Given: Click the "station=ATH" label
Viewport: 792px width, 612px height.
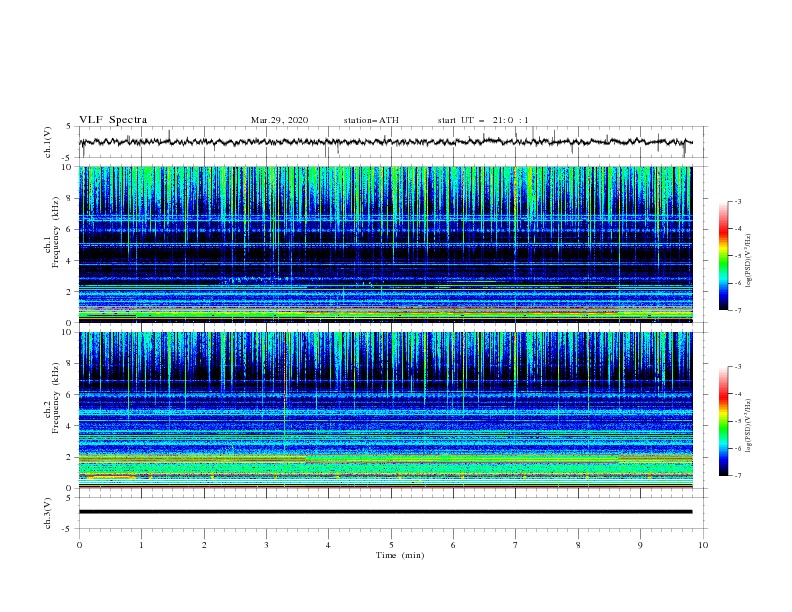Looking at the screenshot, I should 371,120.
